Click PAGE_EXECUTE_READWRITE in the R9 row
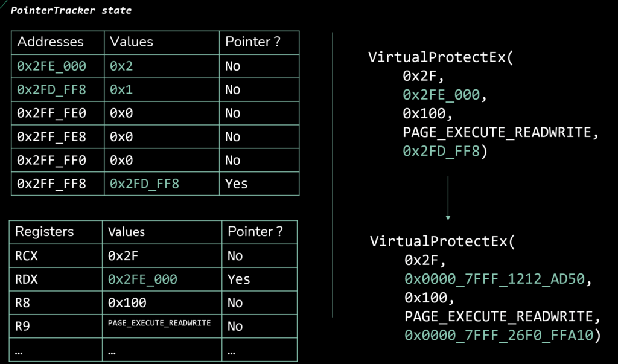Screen dimensions: 618x364 (x=159, y=324)
